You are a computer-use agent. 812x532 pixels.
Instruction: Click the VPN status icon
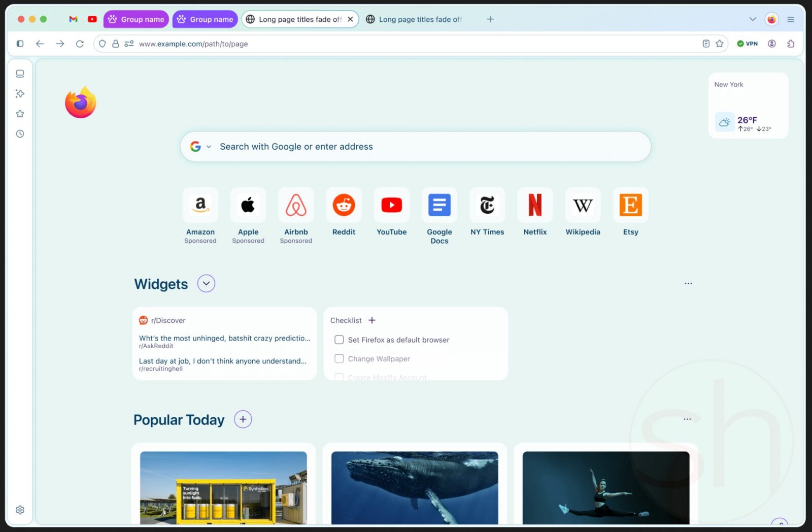pyautogui.click(x=747, y=44)
